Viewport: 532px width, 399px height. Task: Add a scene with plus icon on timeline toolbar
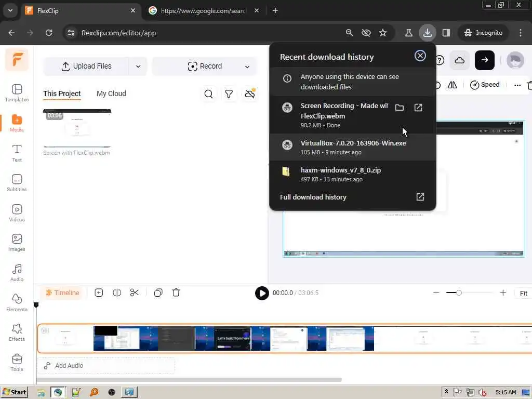click(99, 293)
